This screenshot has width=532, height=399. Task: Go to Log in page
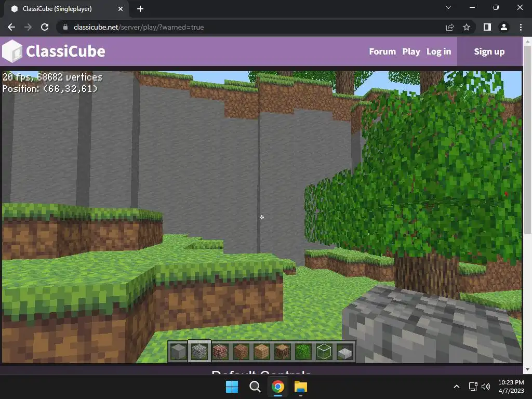(438, 51)
